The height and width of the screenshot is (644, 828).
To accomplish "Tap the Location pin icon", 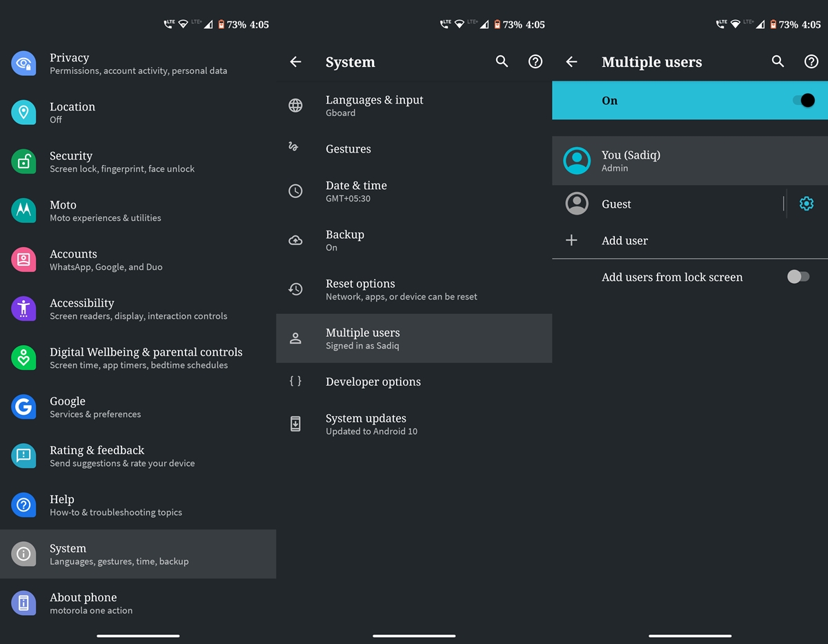I will (23, 113).
